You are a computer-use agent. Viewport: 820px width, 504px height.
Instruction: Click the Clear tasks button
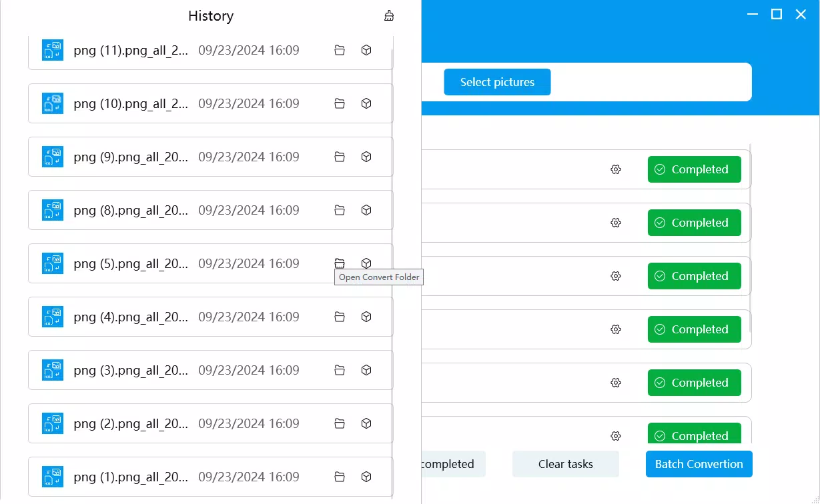pyautogui.click(x=566, y=464)
